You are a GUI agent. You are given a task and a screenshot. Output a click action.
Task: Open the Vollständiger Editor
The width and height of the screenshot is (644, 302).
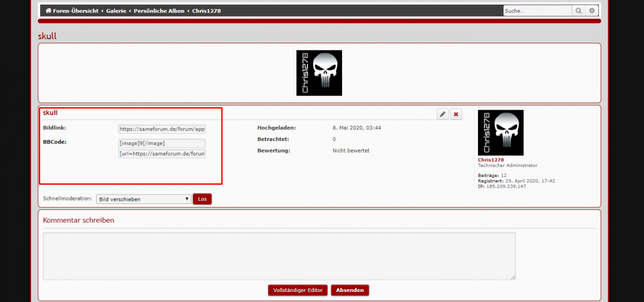pos(298,290)
